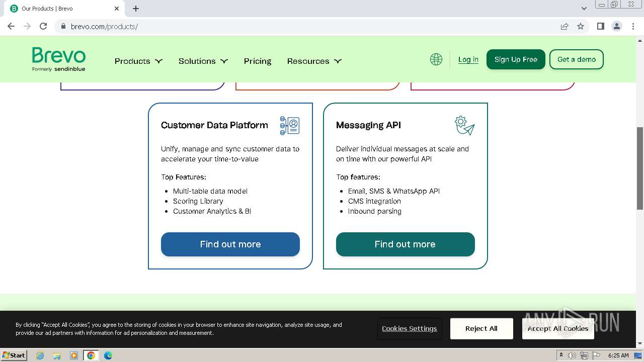View site security lock info
Image resolution: width=644 pixels, height=362 pixels.
coord(63,26)
